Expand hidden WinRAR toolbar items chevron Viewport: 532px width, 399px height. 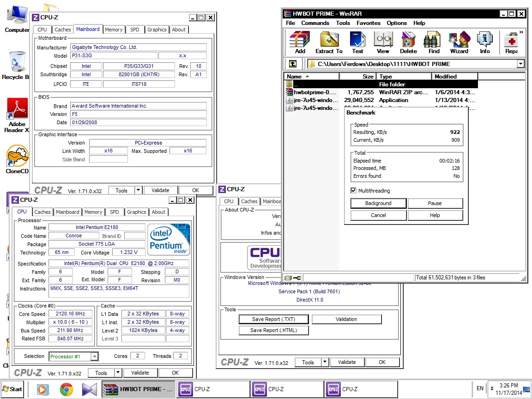(x=521, y=32)
